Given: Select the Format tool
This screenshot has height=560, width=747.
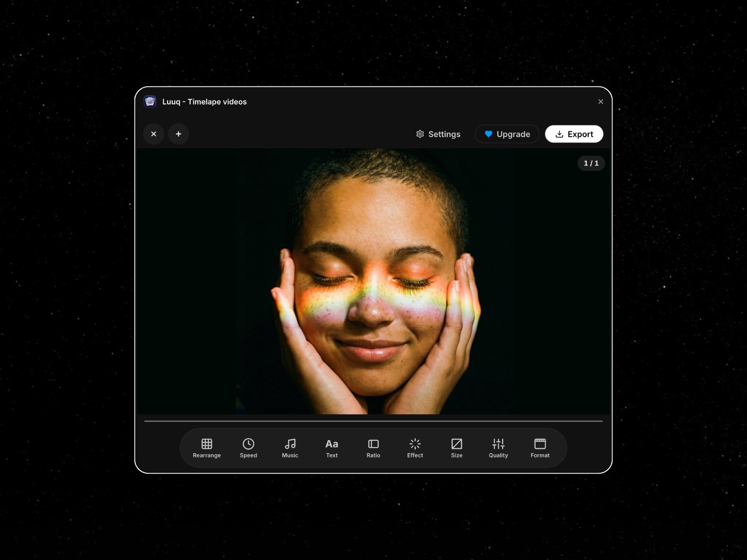Looking at the screenshot, I should 540,448.
